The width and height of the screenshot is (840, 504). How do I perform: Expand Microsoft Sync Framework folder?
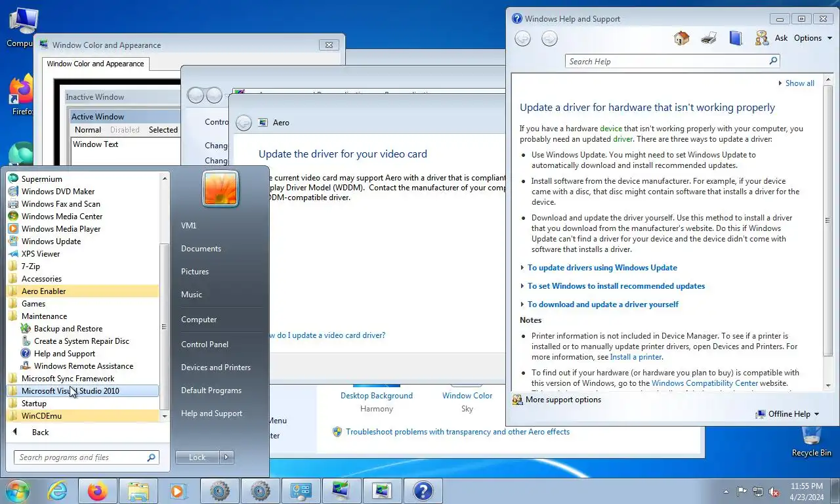(x=83, y=378)
